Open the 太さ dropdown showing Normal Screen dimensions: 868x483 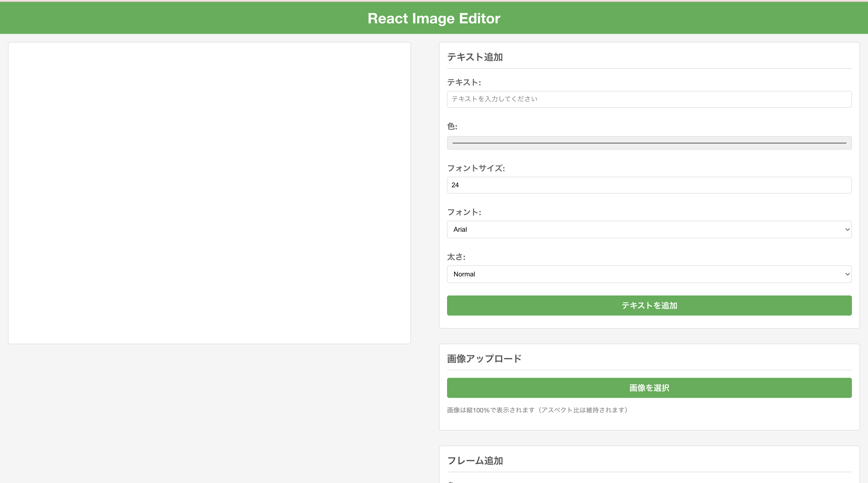(649, 274)
